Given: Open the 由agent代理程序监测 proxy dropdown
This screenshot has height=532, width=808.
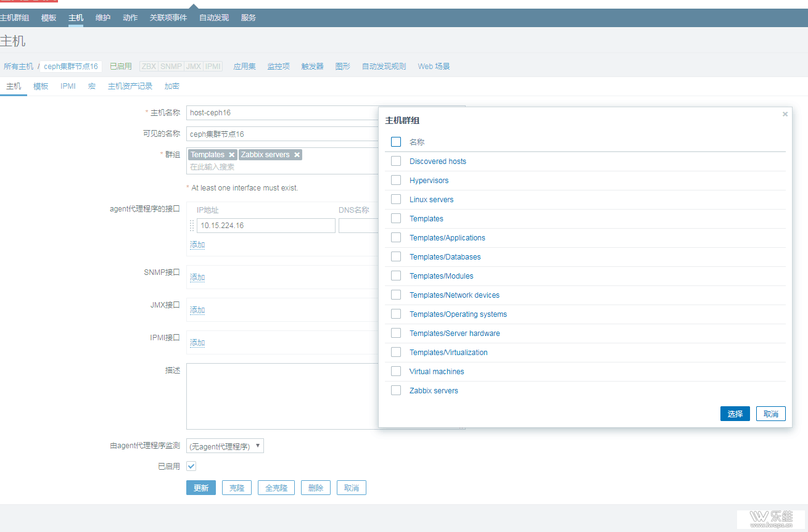Looking at the screenshot, I should coord(225,446).
